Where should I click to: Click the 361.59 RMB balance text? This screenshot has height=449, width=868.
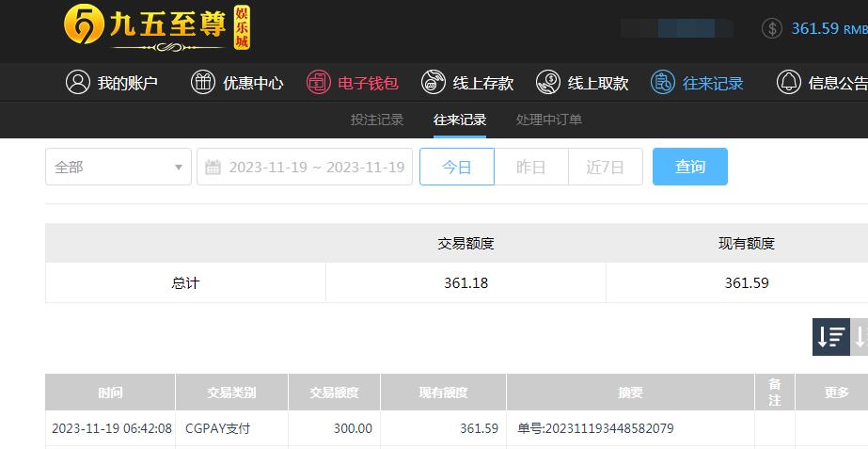(829, 28)
